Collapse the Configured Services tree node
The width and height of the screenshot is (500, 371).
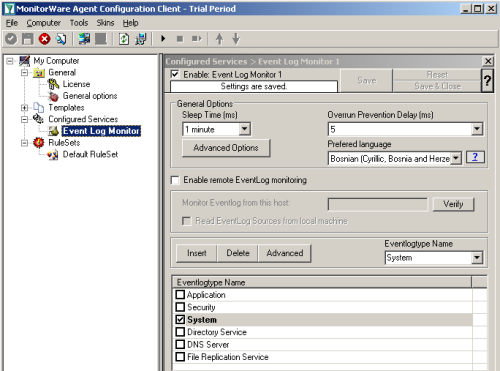(24, 119)
